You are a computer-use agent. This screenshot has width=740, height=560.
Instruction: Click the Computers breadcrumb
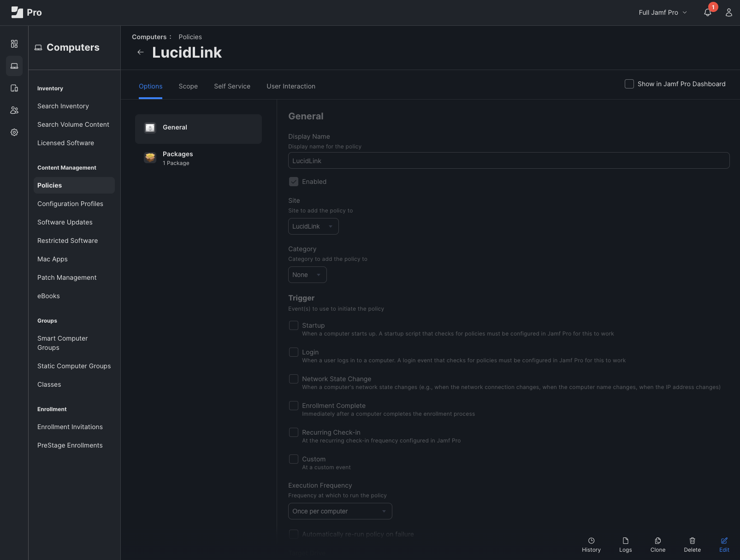149,37
